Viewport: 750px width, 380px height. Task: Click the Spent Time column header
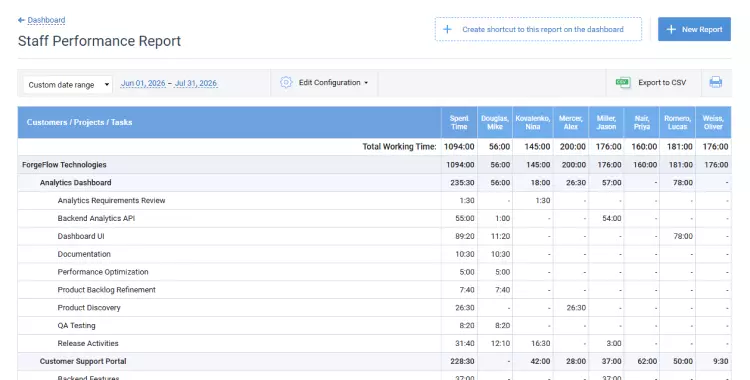pyautogui.click(x=459, y=123)
